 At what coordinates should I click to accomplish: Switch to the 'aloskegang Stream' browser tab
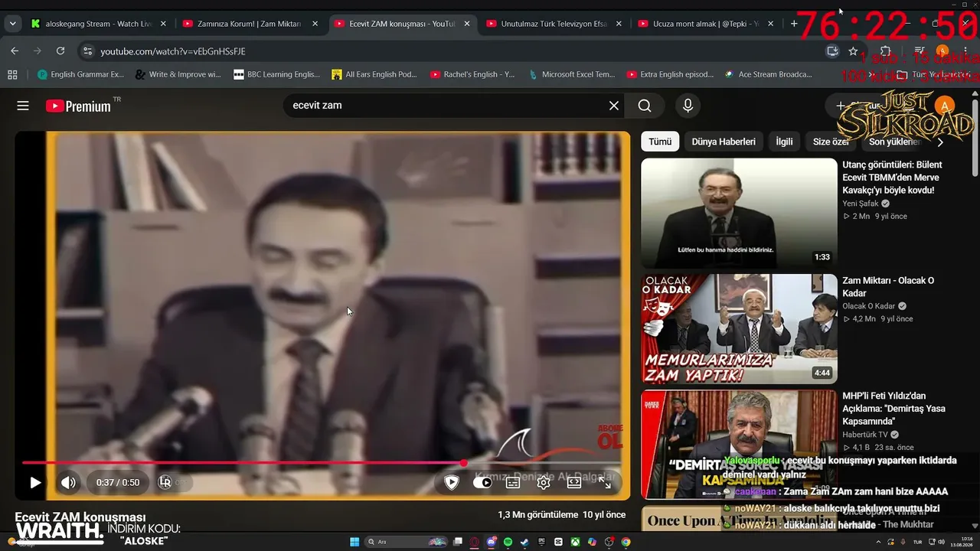tap(98, 24)
